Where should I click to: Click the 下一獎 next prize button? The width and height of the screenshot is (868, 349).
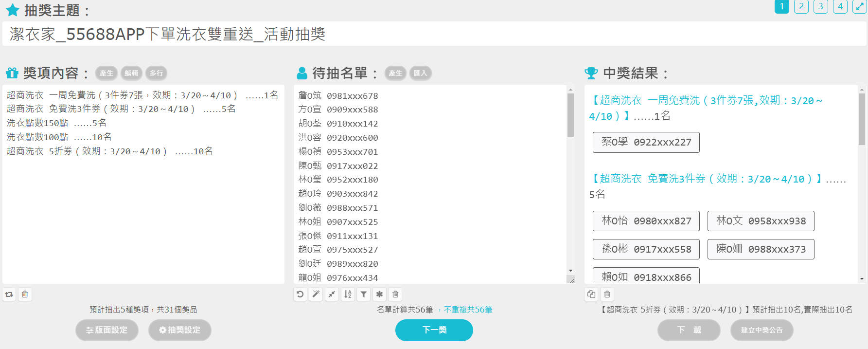click(434, 330)
